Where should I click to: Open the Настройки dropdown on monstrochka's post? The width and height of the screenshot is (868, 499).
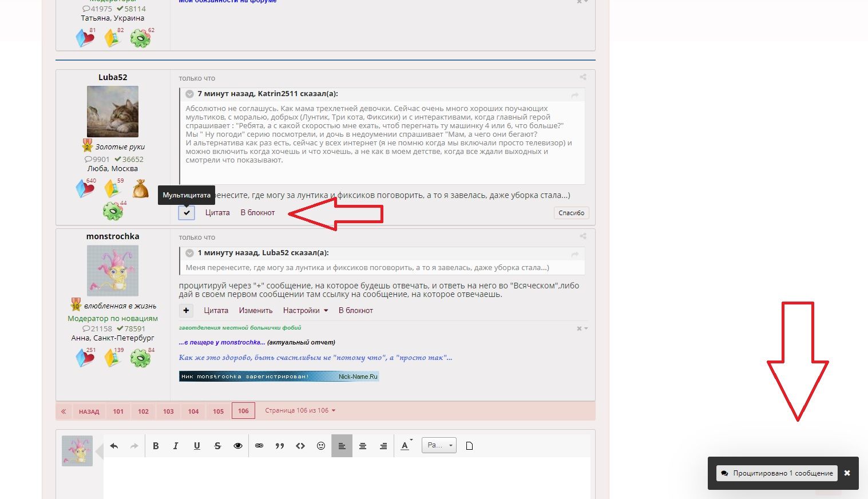(306, 311)
